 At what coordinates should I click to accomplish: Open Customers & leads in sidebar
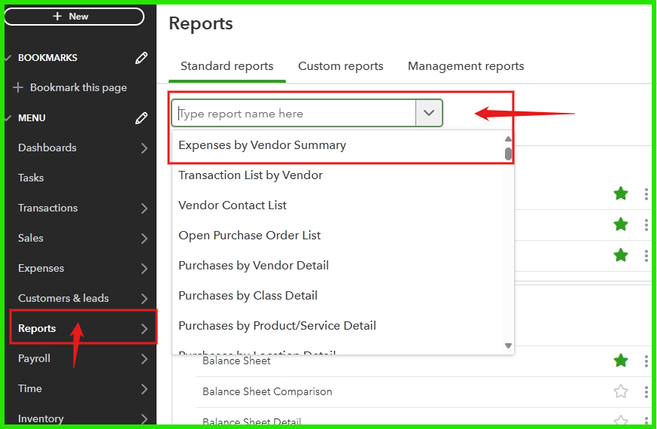[x=63, y=299]
